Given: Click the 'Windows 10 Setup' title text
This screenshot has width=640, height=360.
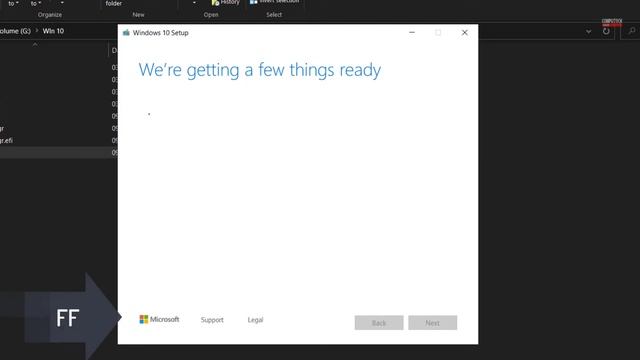Looking at the screenshot, I should click(160, 33).
